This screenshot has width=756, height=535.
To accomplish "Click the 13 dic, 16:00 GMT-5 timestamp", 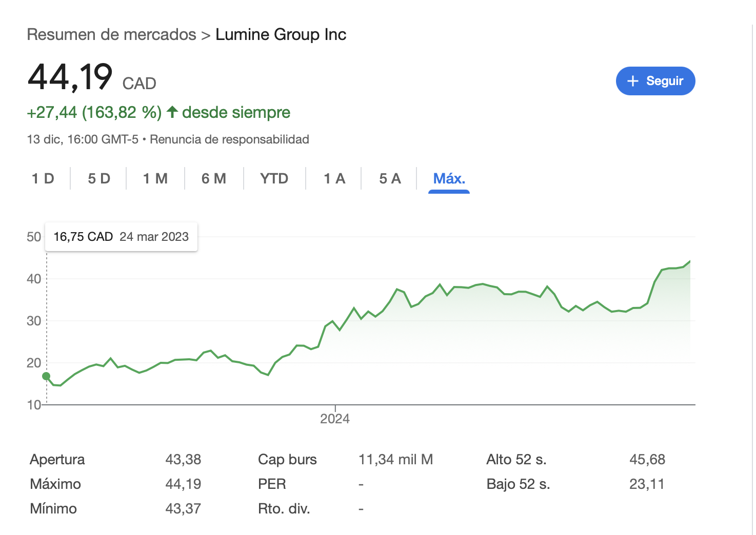I will click(x=83, y=139).
